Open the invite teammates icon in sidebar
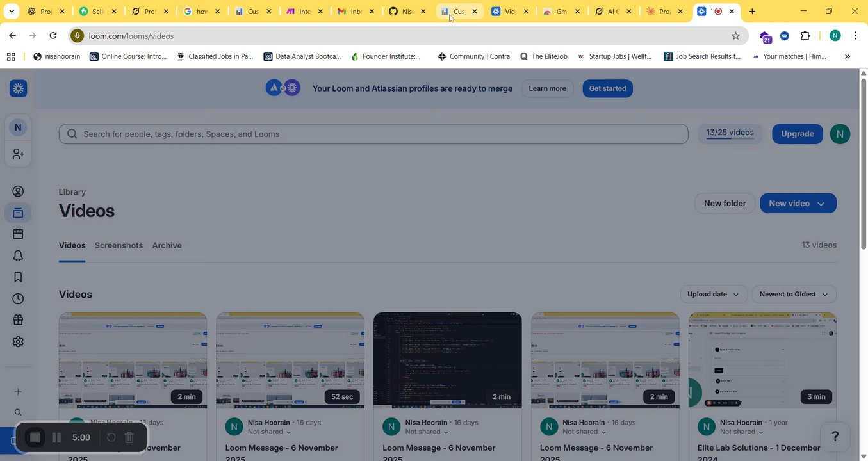 coord(18,154)
